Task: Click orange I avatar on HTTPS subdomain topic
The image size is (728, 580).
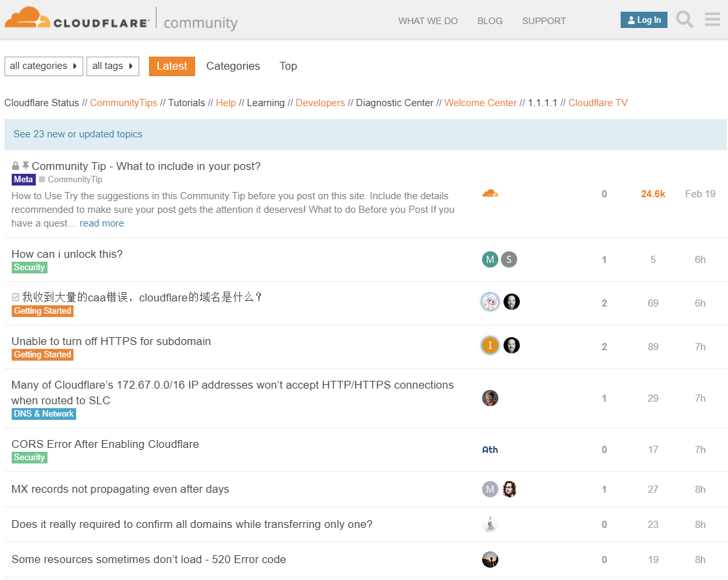Action: point(490,346)
